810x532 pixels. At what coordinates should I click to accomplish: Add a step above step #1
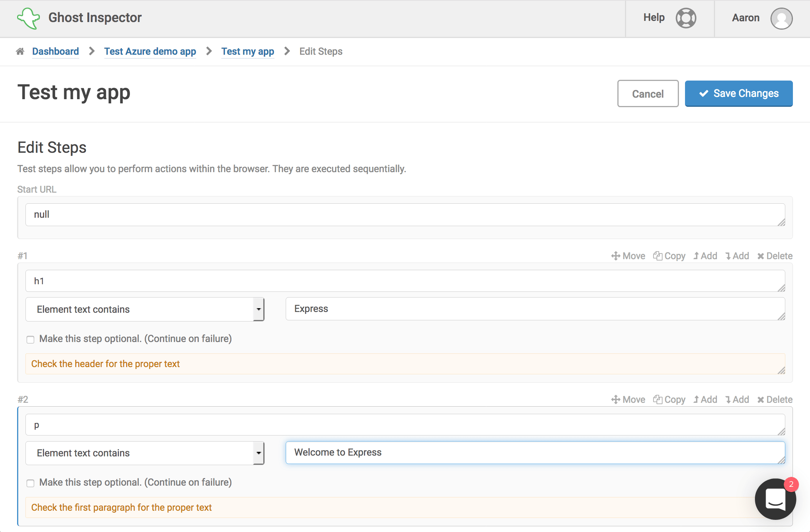tap(705, 256)
